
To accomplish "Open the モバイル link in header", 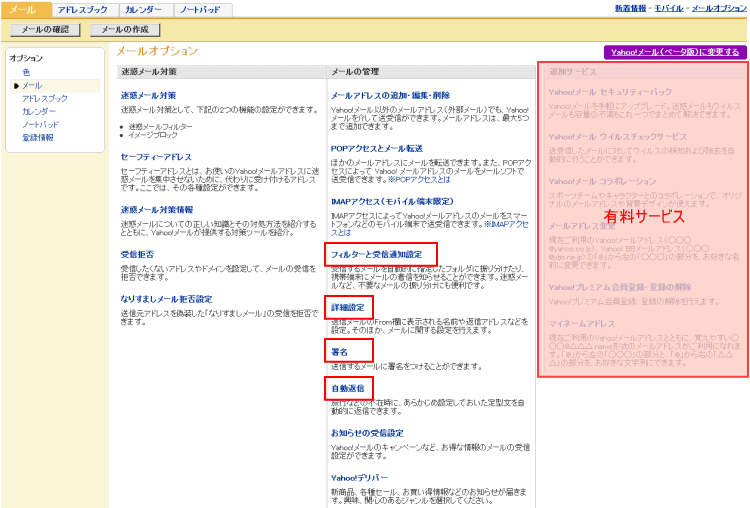I will [x=669, y=8].
